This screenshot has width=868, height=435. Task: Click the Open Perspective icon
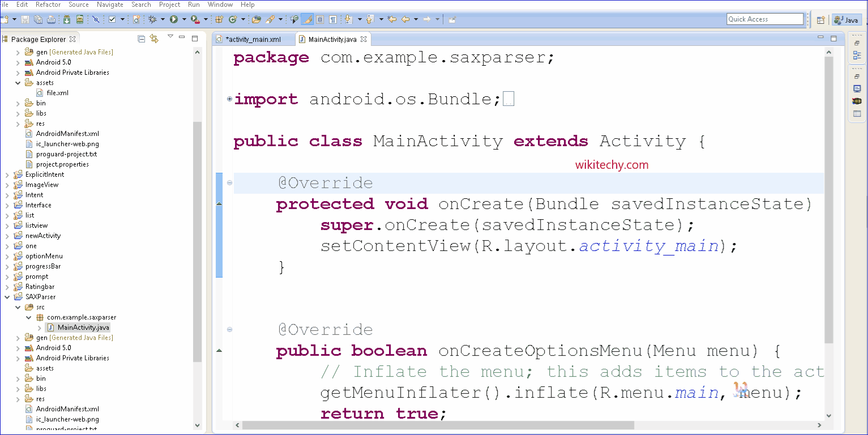coord(820,20)
